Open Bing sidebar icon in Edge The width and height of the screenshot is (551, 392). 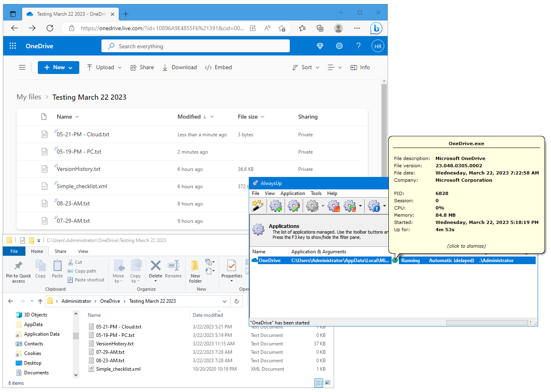(376, 28)
